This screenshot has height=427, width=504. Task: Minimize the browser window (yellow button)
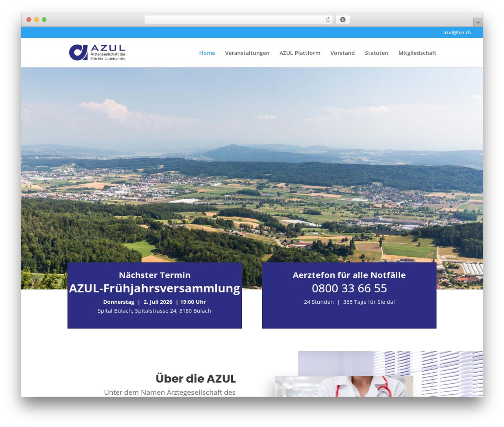[36, 20]
